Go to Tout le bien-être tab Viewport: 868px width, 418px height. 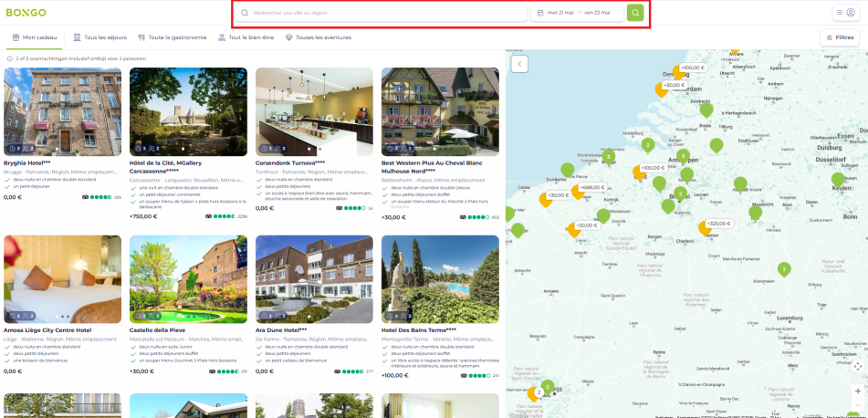pos(246,37)
